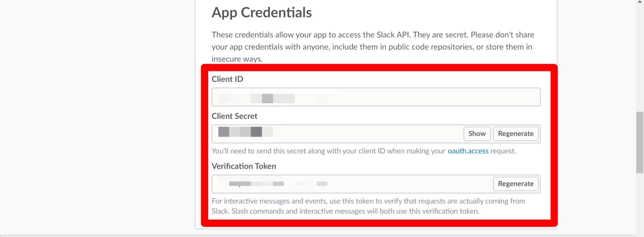
Task: Show the hidden Client Secret value
Action: (477, 133)
